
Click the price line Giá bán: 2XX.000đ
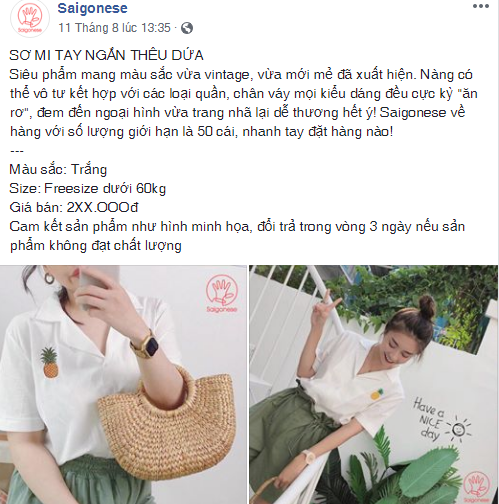(74, 207)
